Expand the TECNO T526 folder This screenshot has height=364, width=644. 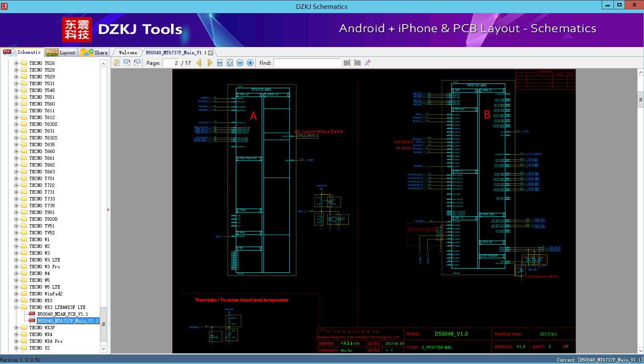point(17,63)
